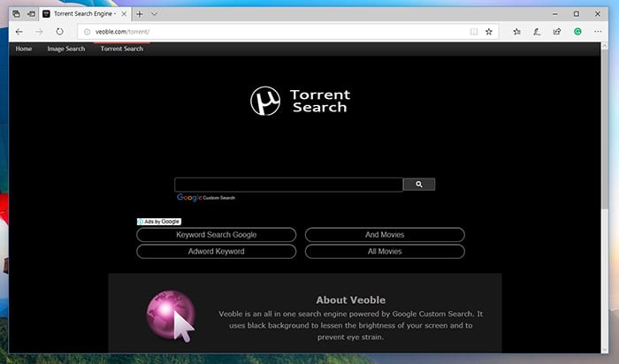
Task: Click the torrent search input box
Action: pos(288,185)
